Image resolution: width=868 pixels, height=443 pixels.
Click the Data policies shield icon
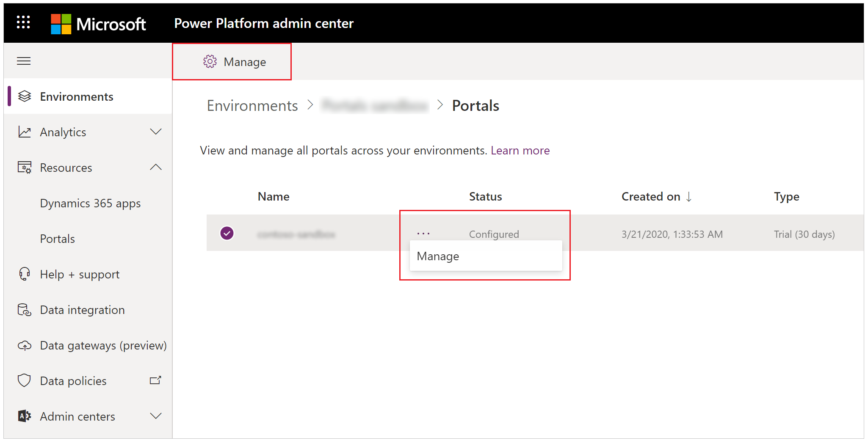25,381
